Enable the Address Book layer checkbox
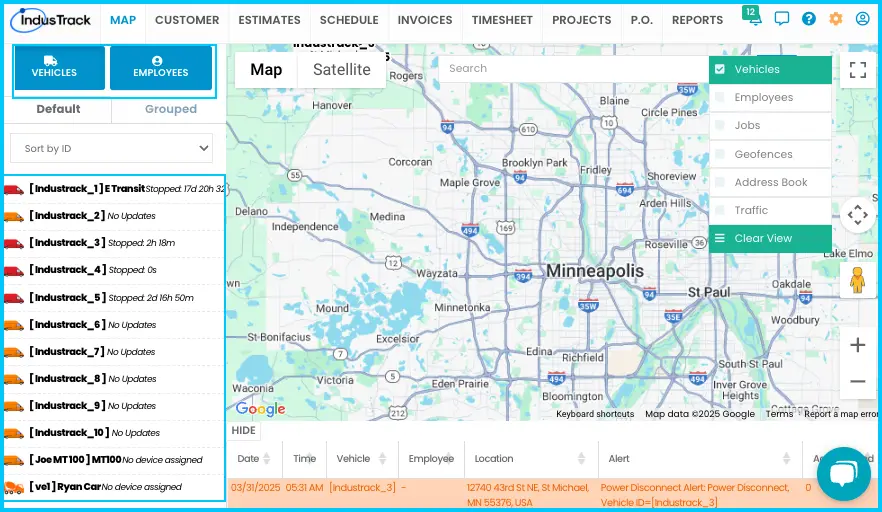The width and height of the screenshot is (882, 512). [x=719, y=182]
